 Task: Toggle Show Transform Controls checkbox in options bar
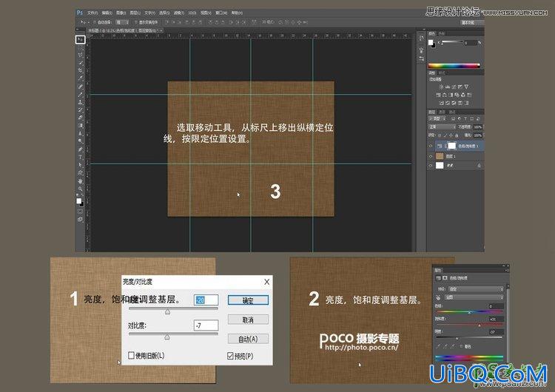coord(136,22)
